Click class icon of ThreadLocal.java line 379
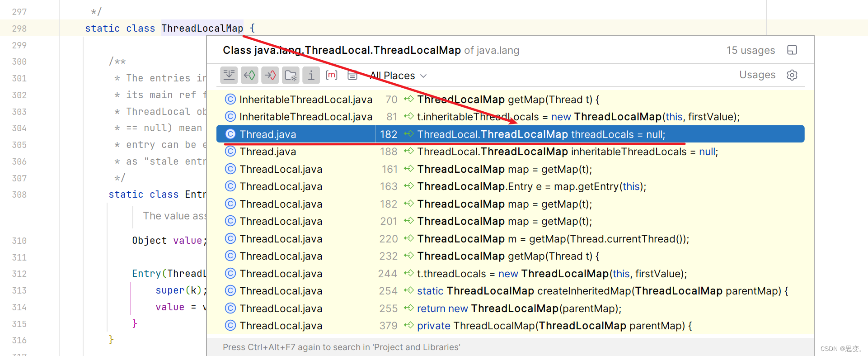 click(230, 325)
